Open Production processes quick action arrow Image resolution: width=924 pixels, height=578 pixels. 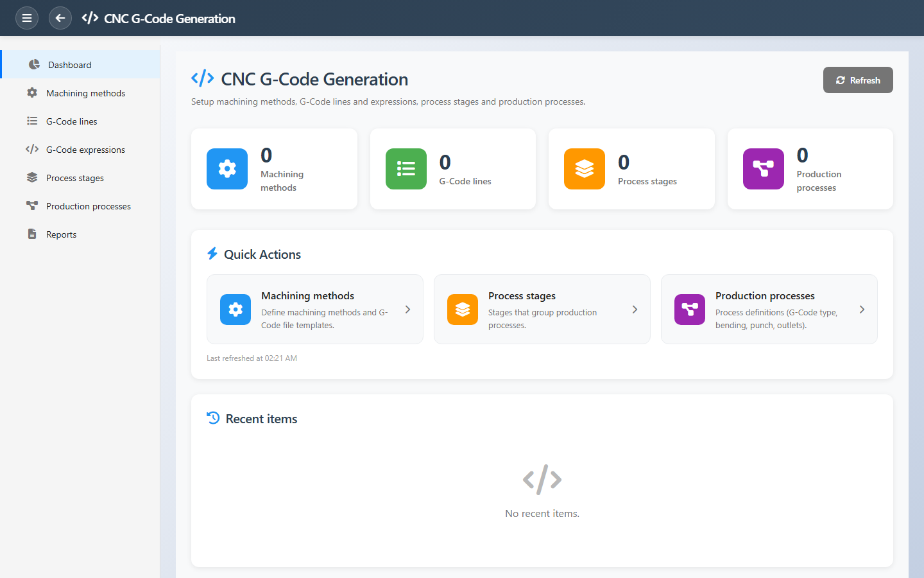862,310
